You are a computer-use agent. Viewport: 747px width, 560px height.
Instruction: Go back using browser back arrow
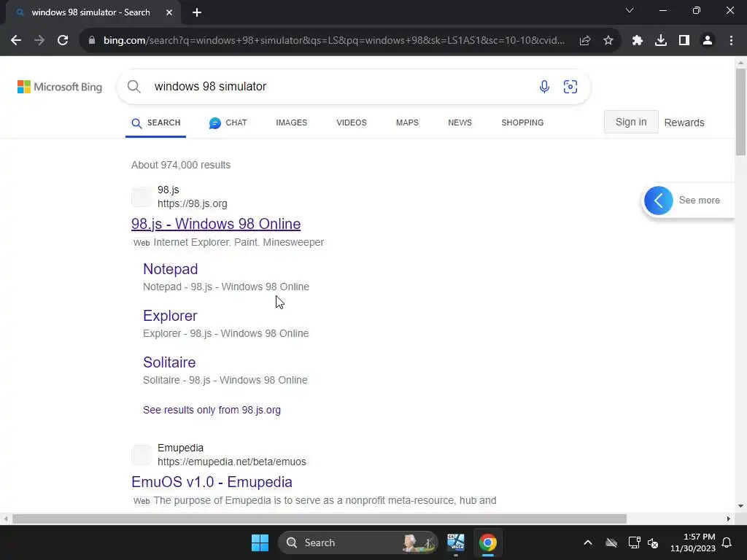(16, 41)
